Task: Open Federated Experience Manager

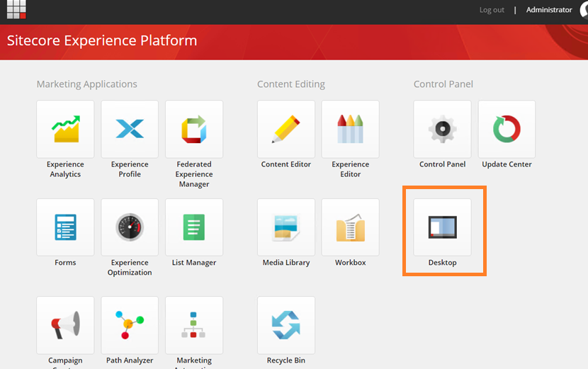Action: pos(194,129)
